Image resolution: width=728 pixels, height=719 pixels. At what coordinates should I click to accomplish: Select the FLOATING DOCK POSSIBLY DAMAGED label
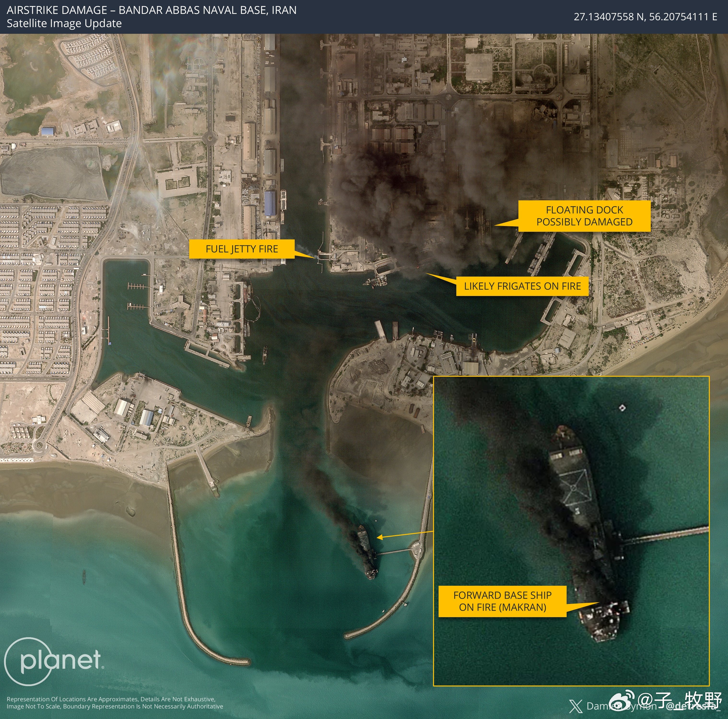(584, 216)
